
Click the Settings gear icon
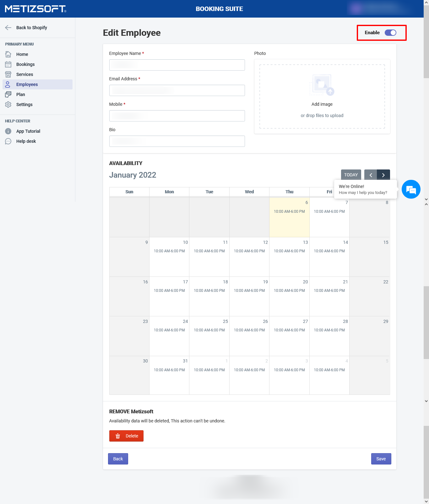coord(8,105)
